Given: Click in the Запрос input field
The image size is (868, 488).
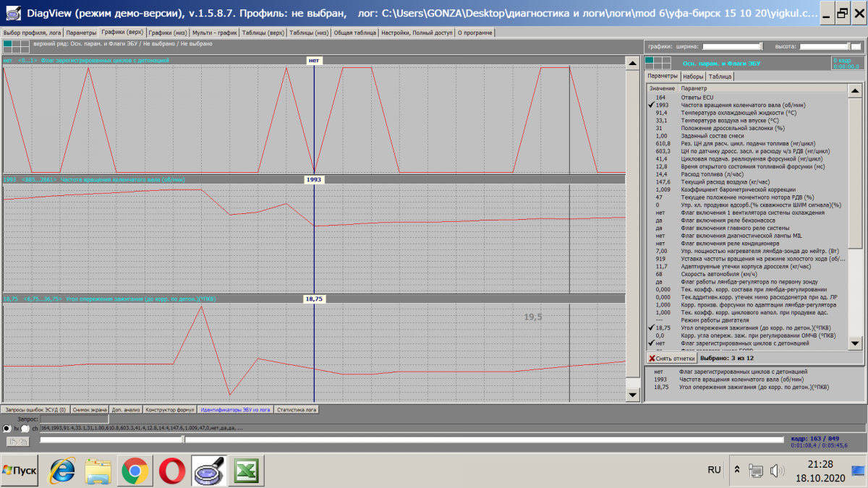Looking at the screenshot, I should (75, 419).
